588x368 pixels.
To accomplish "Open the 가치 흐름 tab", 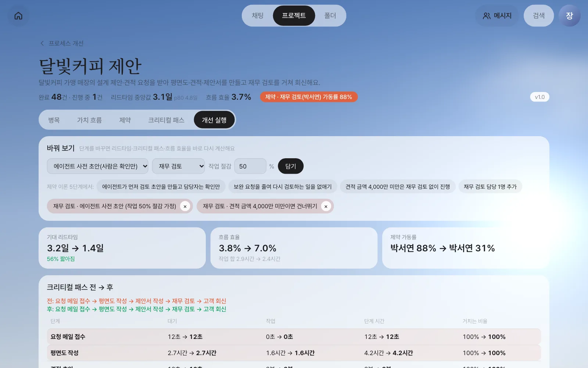I will click(x=89, y=120).
